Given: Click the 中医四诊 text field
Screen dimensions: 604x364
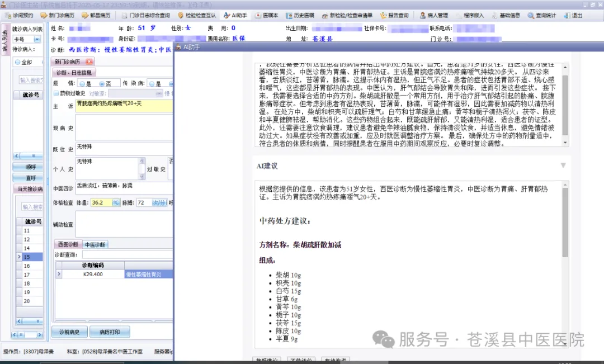Looking at the screenshot, I should click(x=124, y=188).
